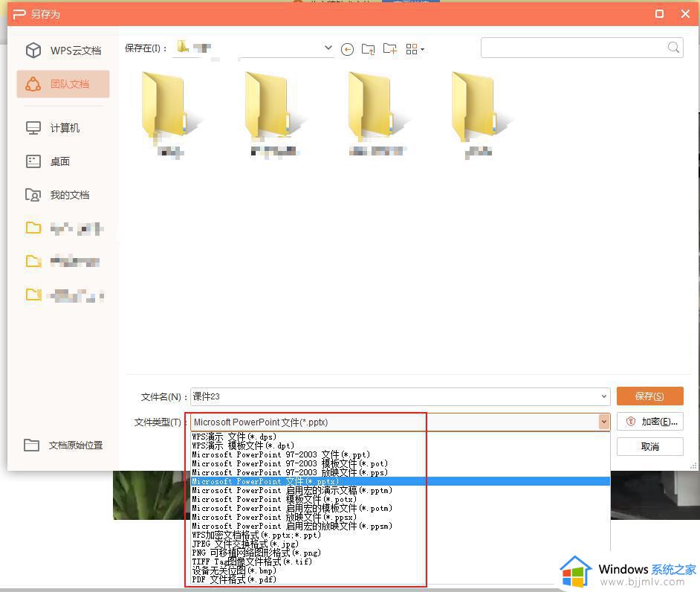Screen dimensions: 700x592
Task: Go up one folder level icon
Action: pos(369,49)
